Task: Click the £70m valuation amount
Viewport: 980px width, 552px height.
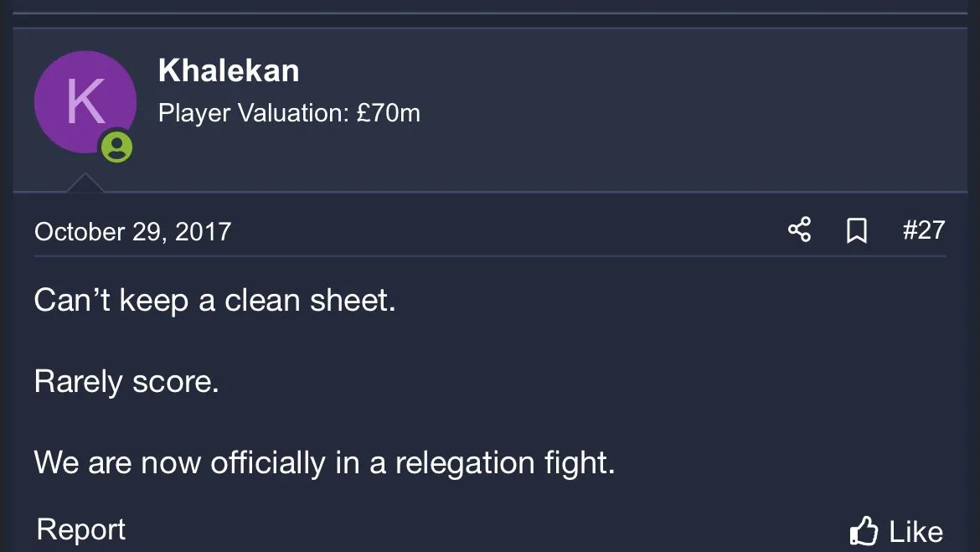Action: pyautogui.click(x=388, y=113)
